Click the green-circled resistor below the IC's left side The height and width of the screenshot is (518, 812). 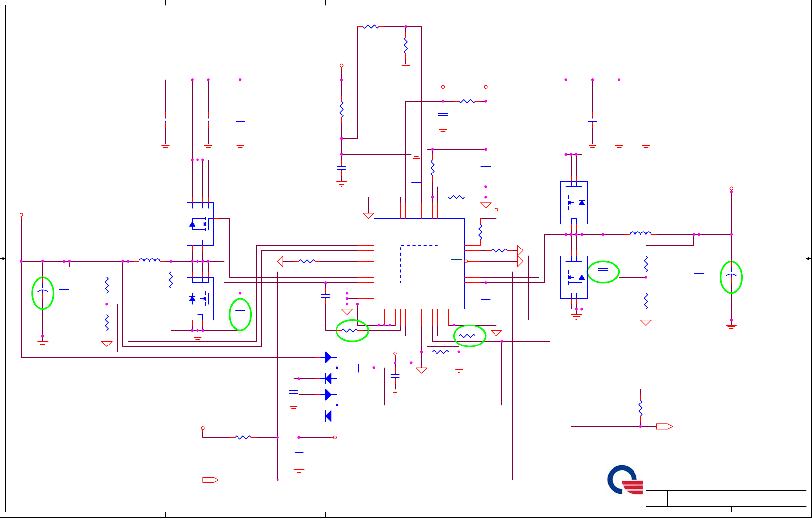[352, 330]
